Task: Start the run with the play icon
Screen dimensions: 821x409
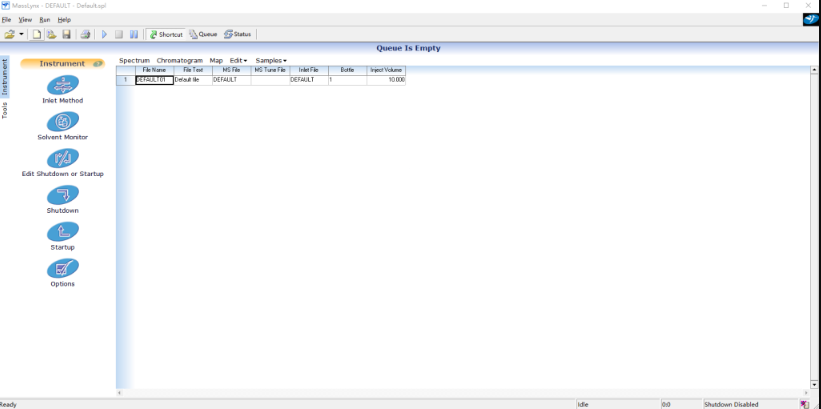Action: 104,34
